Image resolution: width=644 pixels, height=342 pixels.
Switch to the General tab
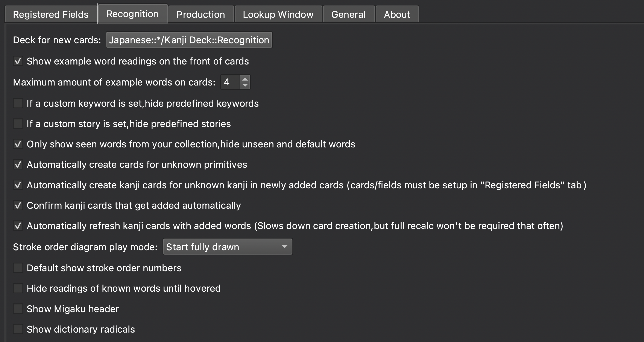click(348, 14)
